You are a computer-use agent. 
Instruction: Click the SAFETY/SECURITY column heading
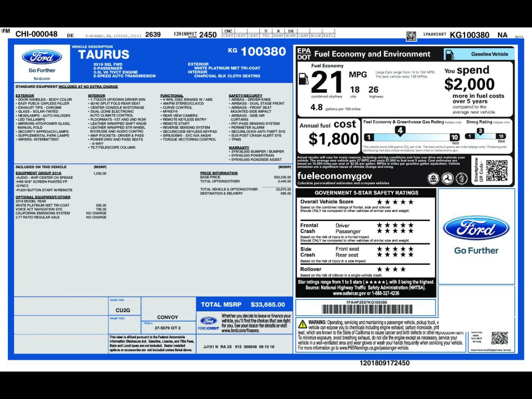[x=245, y=96]
